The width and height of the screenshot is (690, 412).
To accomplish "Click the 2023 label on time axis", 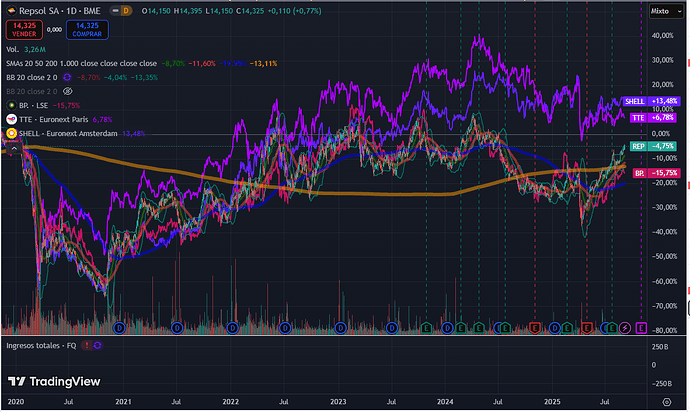I will (338, 400).
